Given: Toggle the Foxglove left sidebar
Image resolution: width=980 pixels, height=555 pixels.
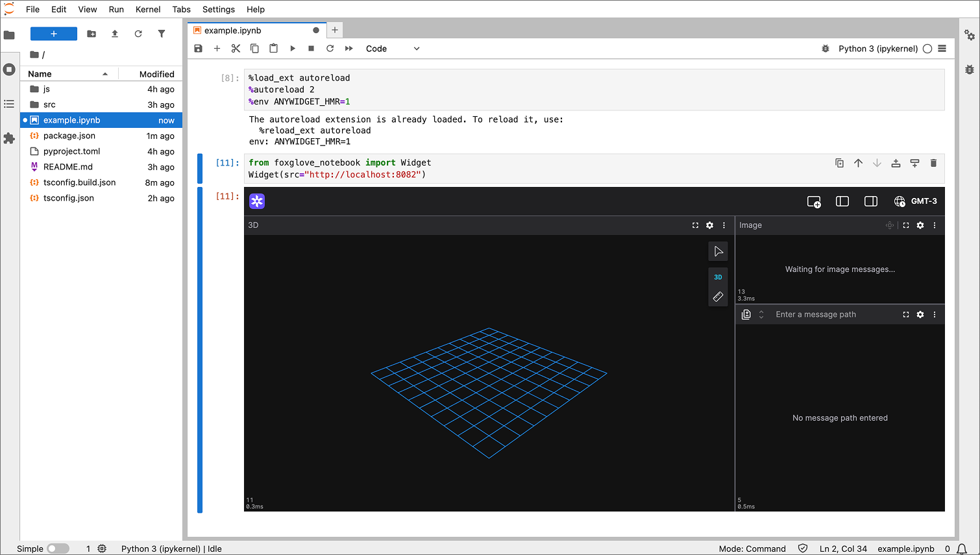Looking at the screenshot, I should point(842,201).
